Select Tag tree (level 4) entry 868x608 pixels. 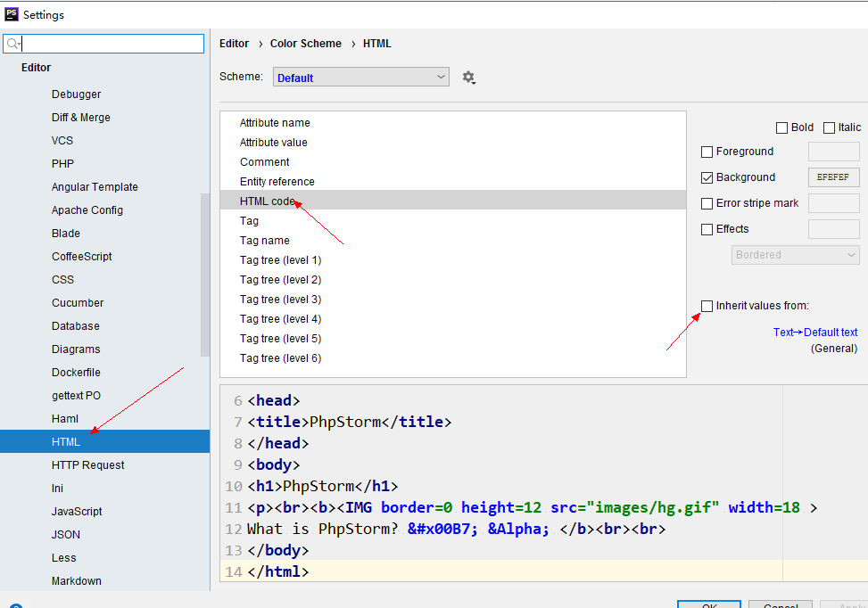point(453,319)
